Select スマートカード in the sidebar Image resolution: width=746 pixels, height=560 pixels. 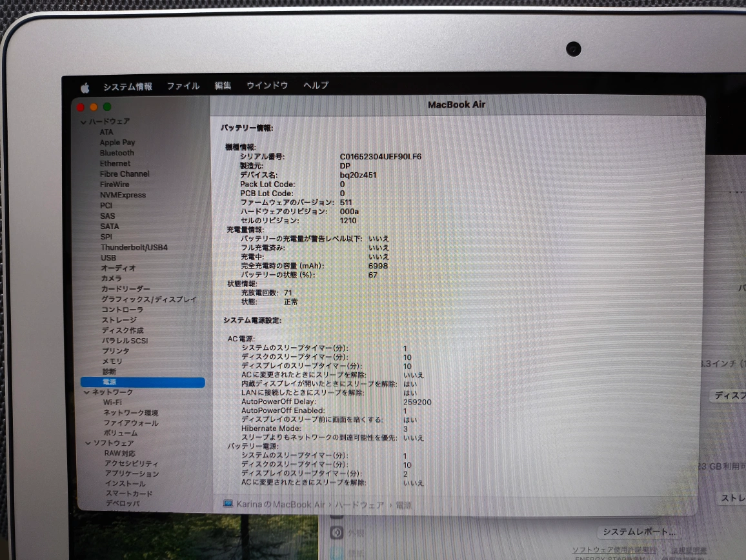(129, 494)
